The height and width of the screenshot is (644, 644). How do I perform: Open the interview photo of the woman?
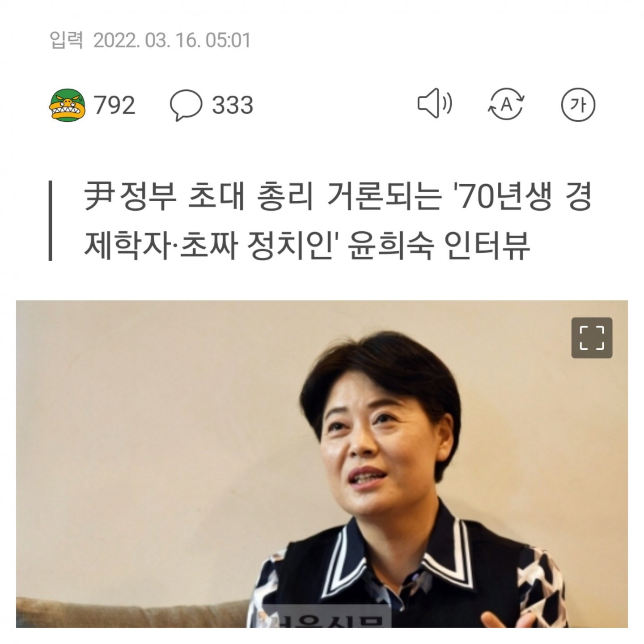click(322, 464)
